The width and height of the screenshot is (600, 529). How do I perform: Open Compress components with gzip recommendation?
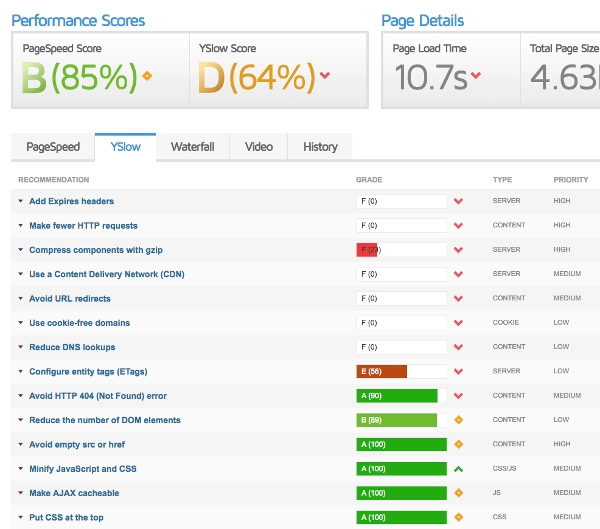pos(96,250)
